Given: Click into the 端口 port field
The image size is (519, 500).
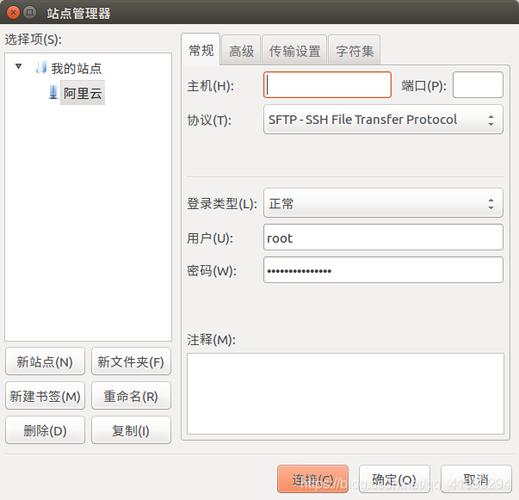Looking at the screenshot, I should [x=478, y=85].
